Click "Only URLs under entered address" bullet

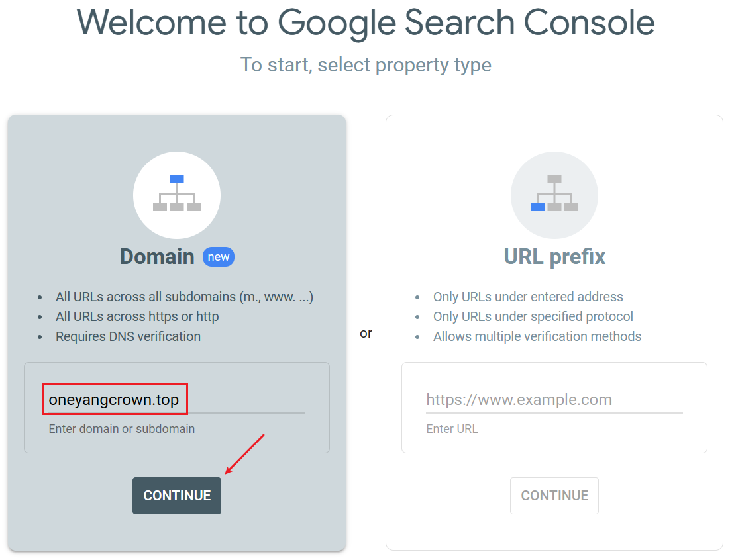[x=528, y=297]
